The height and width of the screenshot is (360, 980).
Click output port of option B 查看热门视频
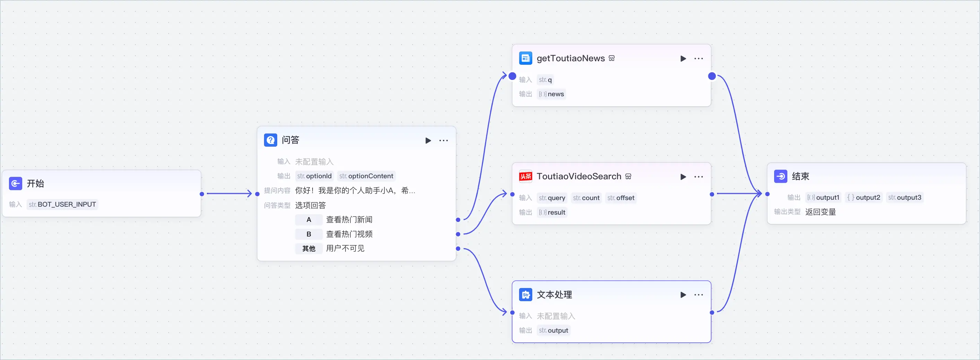[458, 234]
